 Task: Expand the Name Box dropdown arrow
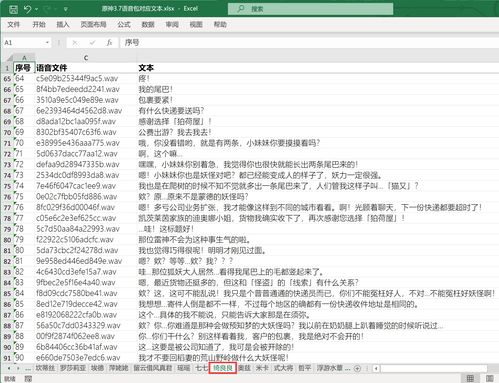click(47, 43)
